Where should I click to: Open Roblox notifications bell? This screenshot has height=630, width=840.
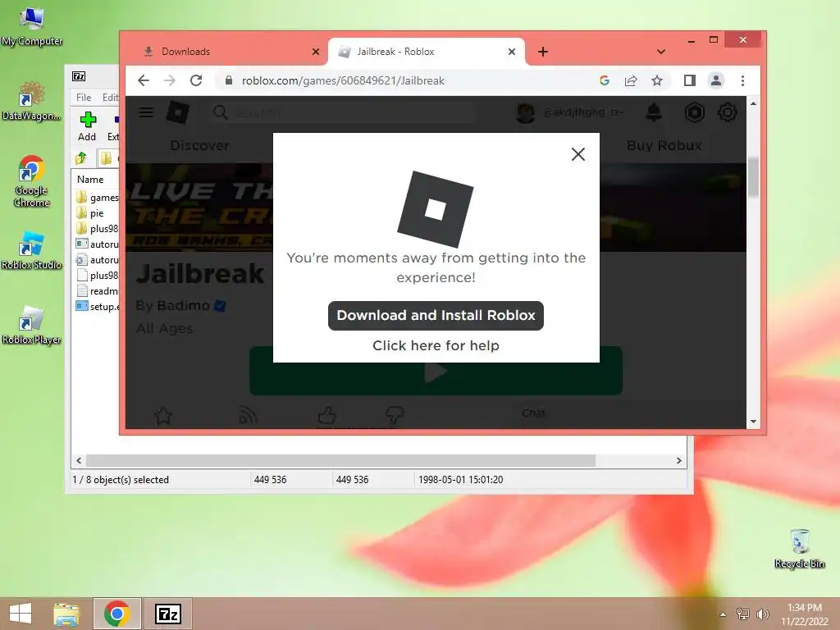pos(653,112)
